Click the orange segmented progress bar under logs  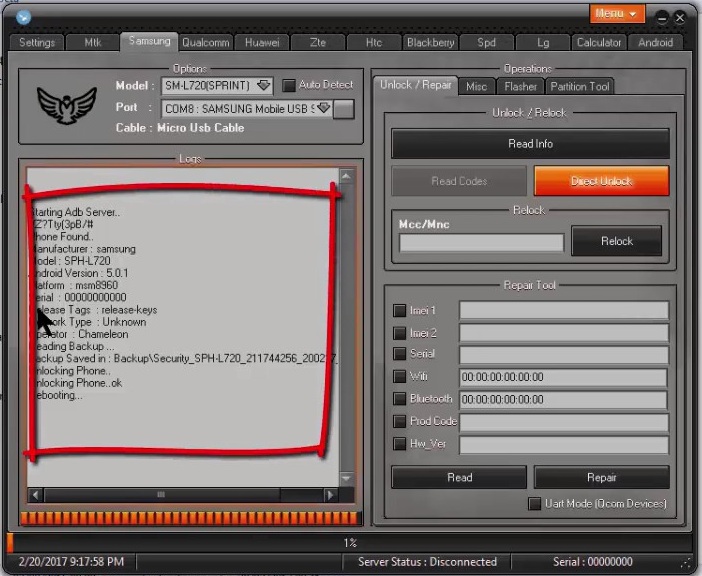coord(190,518)
